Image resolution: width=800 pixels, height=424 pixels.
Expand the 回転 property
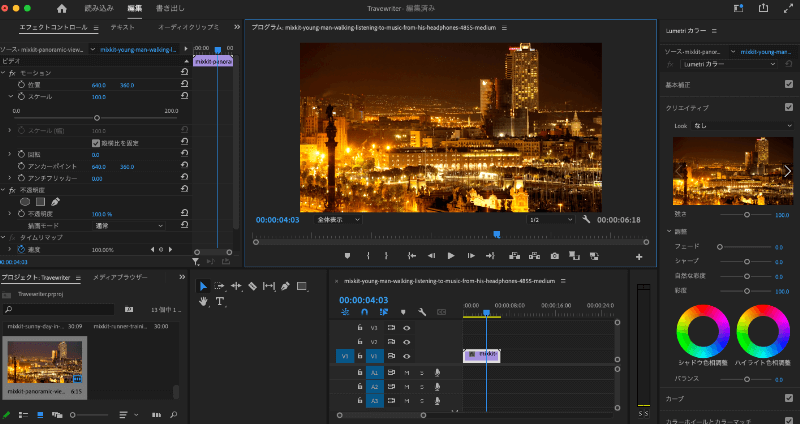pyautogui.click(x=10, y=155)
